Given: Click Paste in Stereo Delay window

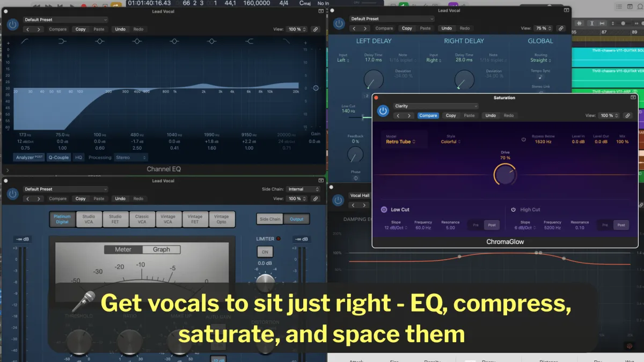Looking at the screenshot, I should pos(425,28).
